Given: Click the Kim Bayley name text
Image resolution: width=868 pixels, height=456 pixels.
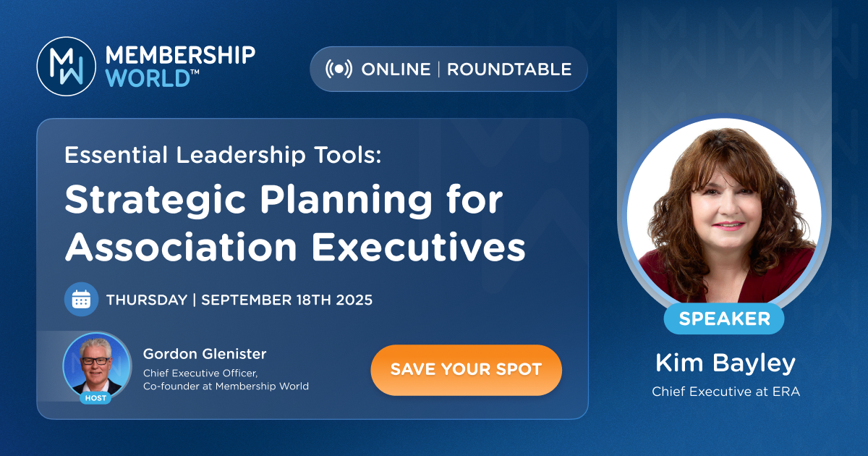Looking at the screenshot, I should tap(726, 363).
